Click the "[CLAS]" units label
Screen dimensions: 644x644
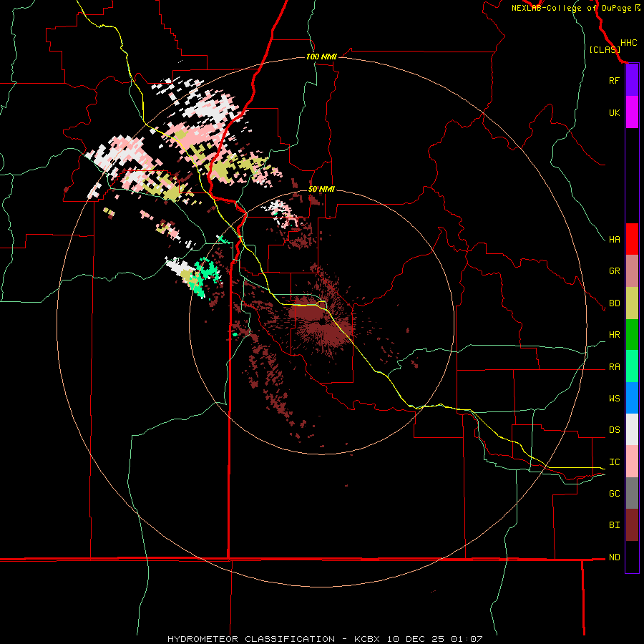point(604,49)
